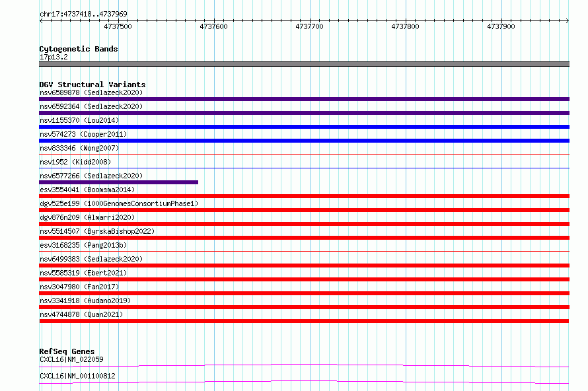Open variant esv3554041 (Boomsma2014) label
The height and width of the screenshot is (391, 588).
click(x=87, y=190)
